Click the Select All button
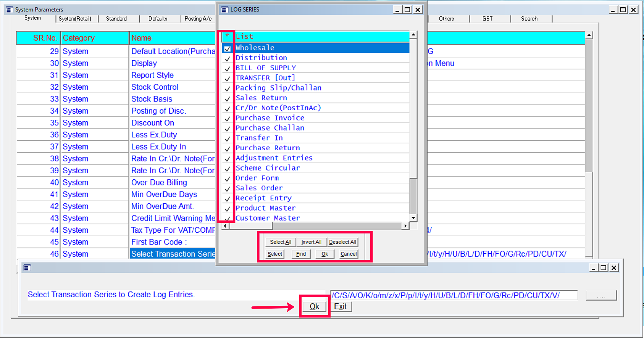 tap(280, 242)
